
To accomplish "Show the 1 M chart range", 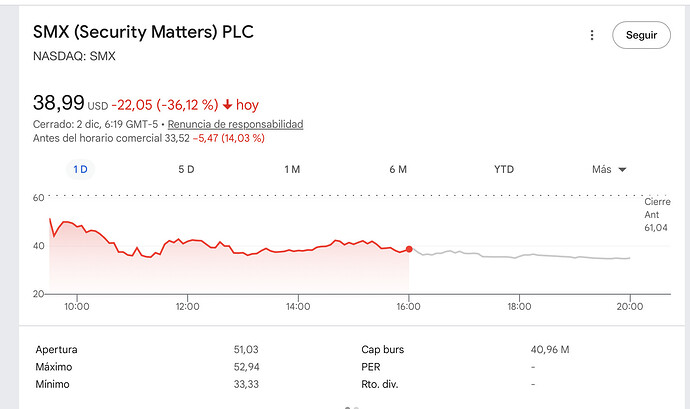I will coord(292,169).
